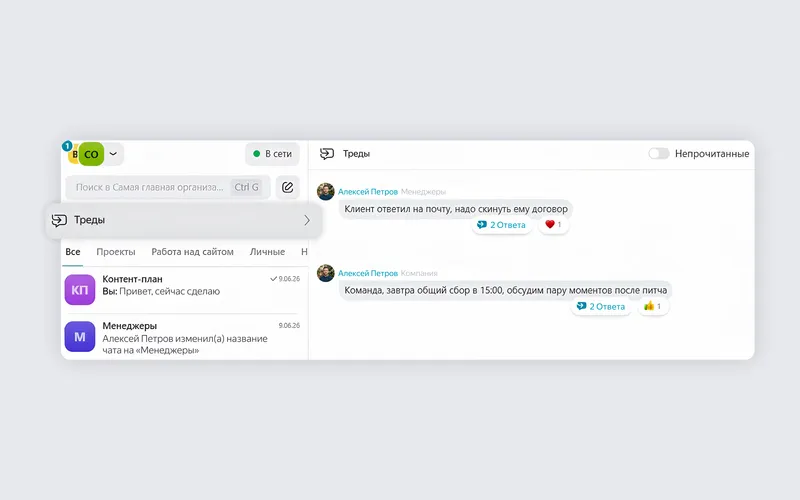800x500 pixels.
Task: Click Алексей Петров's avatar on the договор message
Action: 326,192
